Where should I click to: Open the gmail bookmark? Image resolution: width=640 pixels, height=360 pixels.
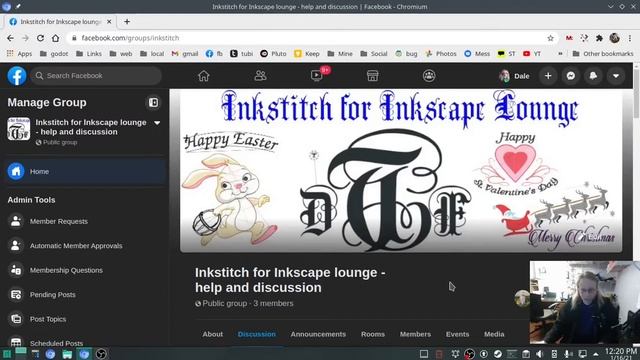[185, 53]
